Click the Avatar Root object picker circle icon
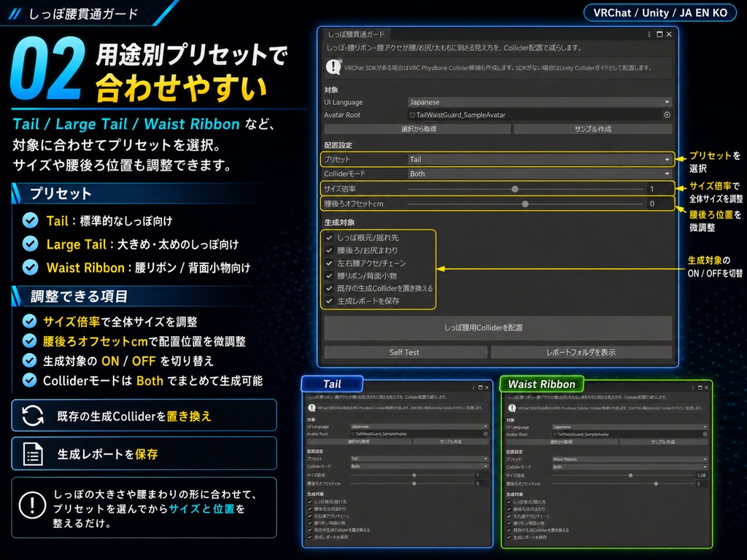This screenshot has width=747, height=560. (x=667, y=114)
